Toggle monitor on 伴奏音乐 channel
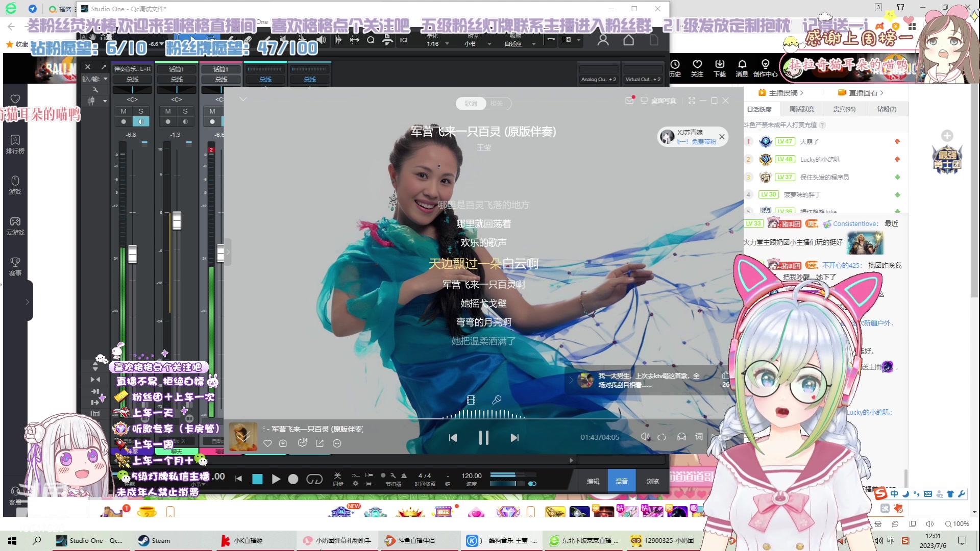The width and height of the screenshot is (980, 551). coord(141,121)
